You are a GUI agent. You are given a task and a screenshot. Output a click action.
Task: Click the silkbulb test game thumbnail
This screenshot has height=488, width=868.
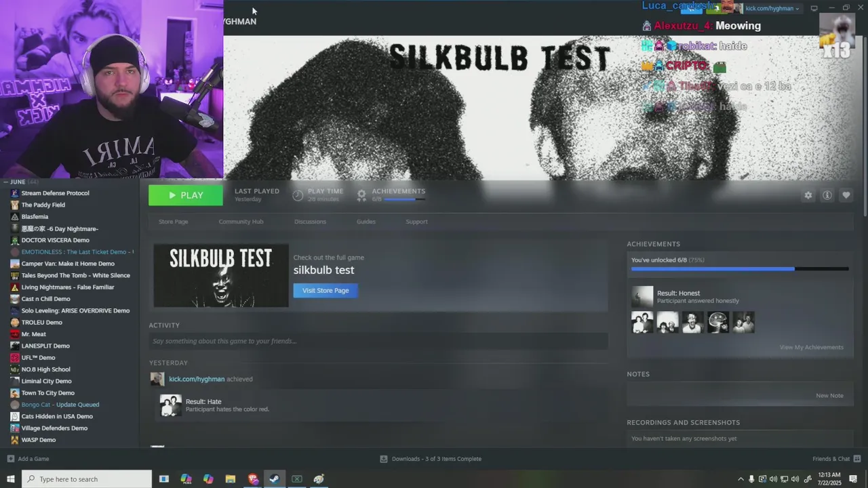click(x=221, y=276)
